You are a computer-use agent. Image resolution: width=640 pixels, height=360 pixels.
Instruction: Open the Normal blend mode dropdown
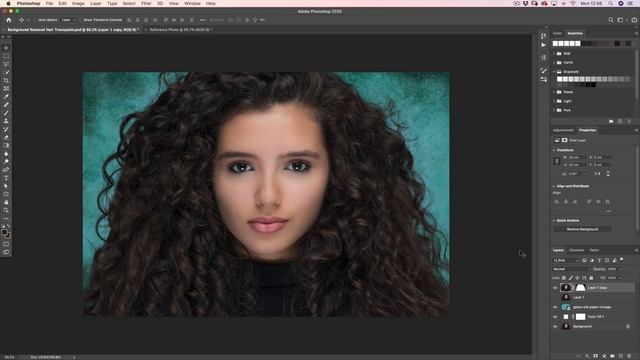click(x=572, y=269)
